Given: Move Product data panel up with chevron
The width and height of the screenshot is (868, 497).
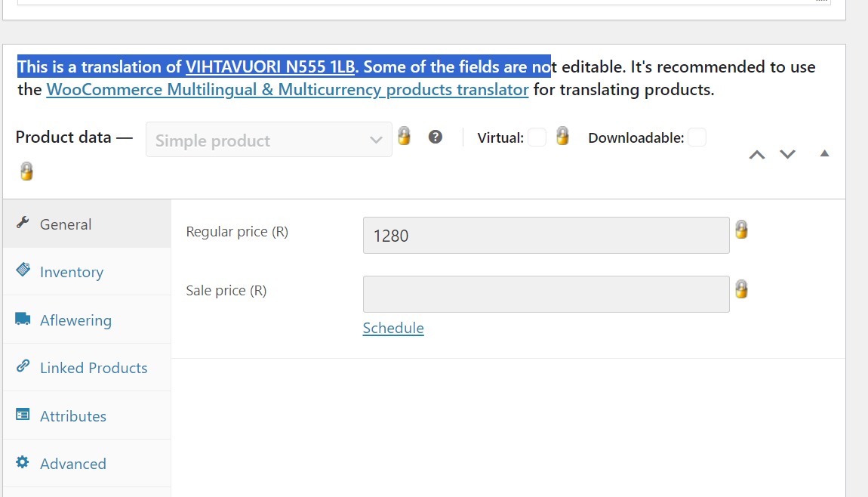Looking at the screenshot, I should point(757,155).
